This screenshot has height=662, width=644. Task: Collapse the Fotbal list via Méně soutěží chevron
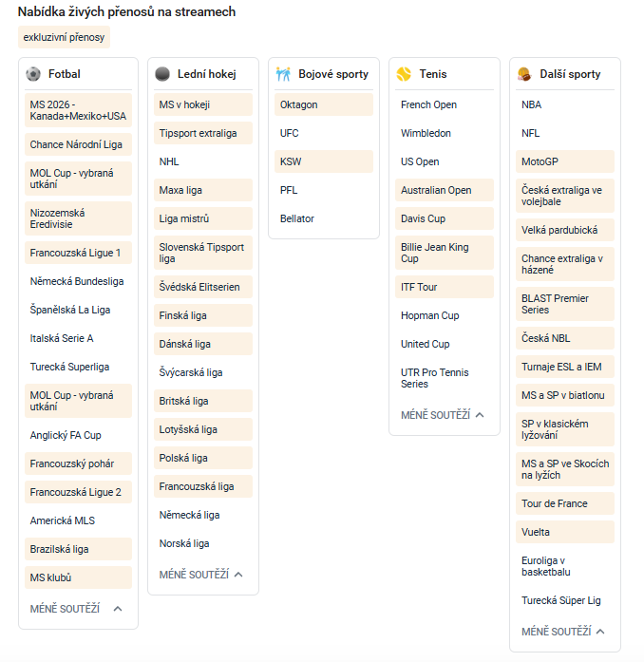[x=118, y=609]
